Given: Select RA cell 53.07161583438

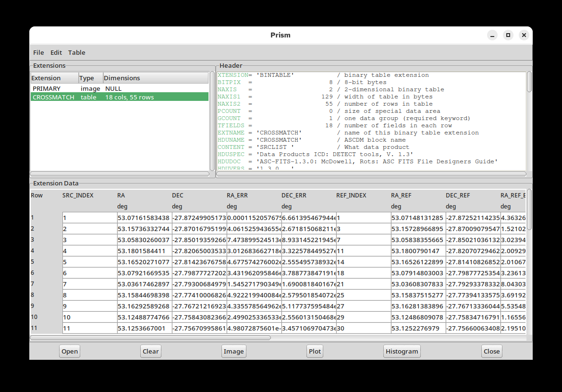Looking at the screenshot, I should pos(145,218).
